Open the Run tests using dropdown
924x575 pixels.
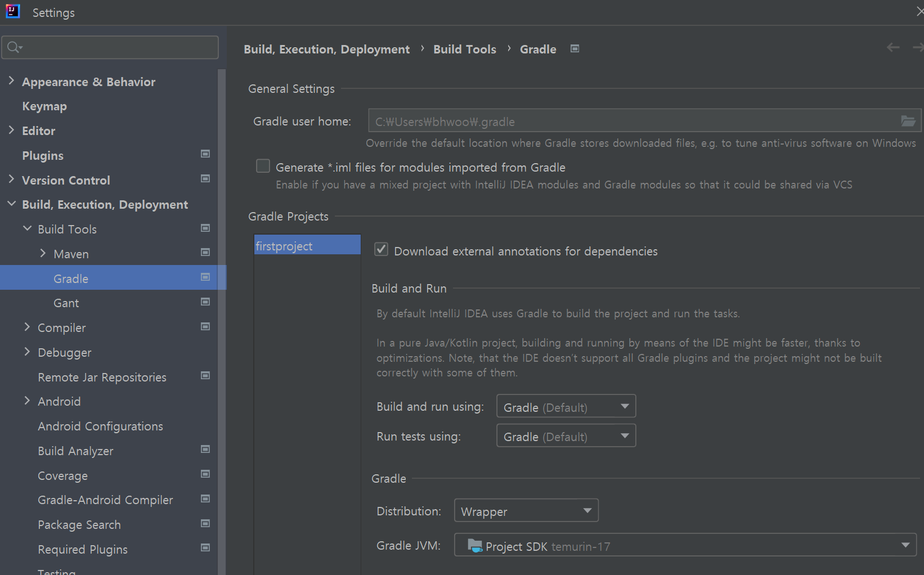coord(566,435)
